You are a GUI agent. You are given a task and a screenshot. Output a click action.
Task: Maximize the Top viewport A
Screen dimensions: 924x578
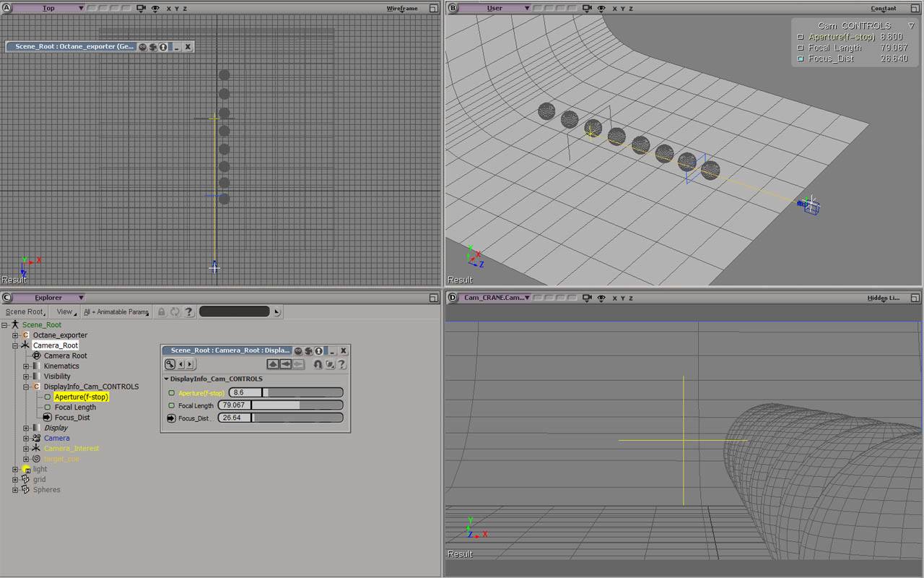tap(433, 9)
